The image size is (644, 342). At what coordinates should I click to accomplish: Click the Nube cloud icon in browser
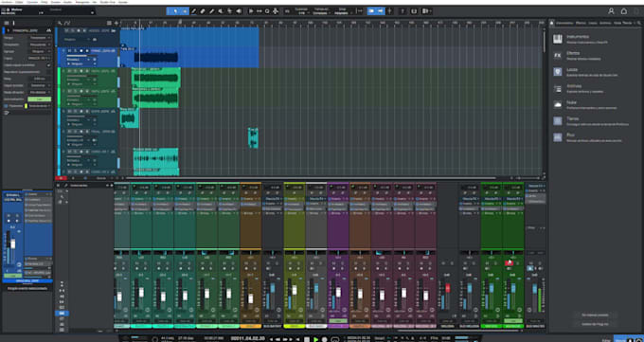pos(557,105)
